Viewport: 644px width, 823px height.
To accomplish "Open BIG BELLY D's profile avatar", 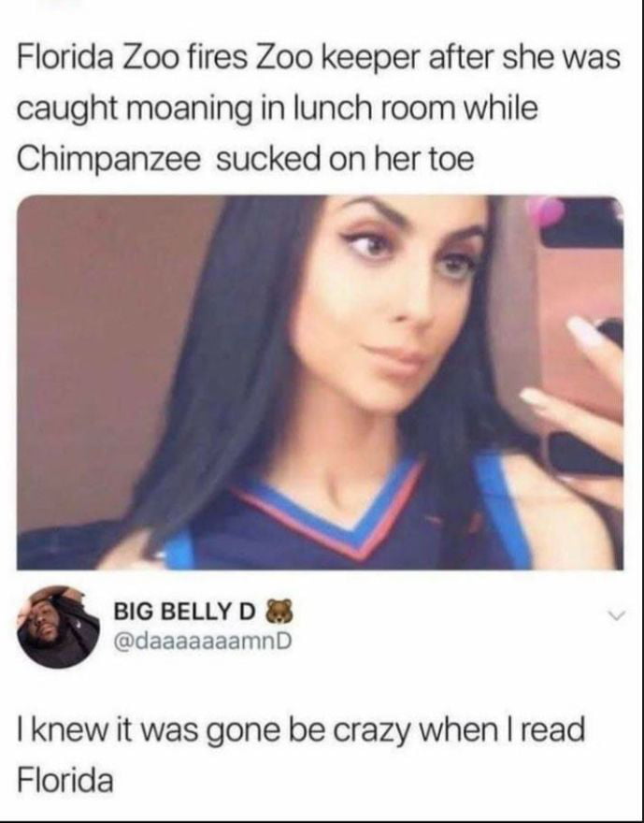I will 57,627.
